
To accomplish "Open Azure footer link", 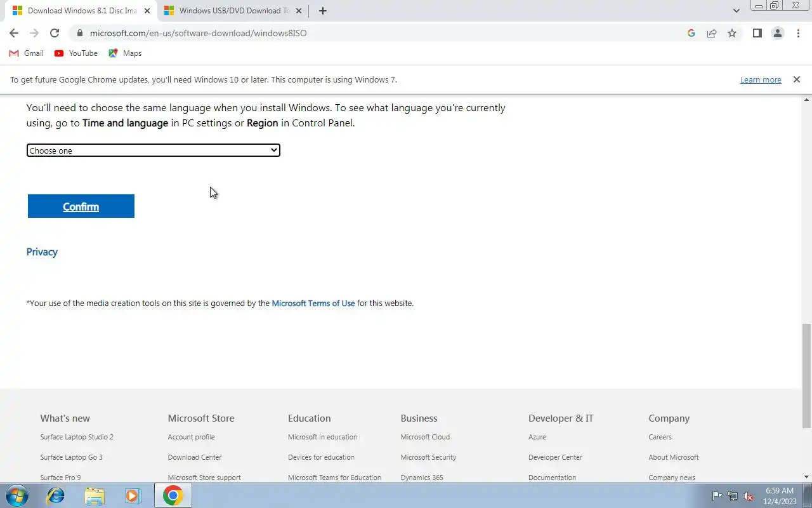I will 537,437.
